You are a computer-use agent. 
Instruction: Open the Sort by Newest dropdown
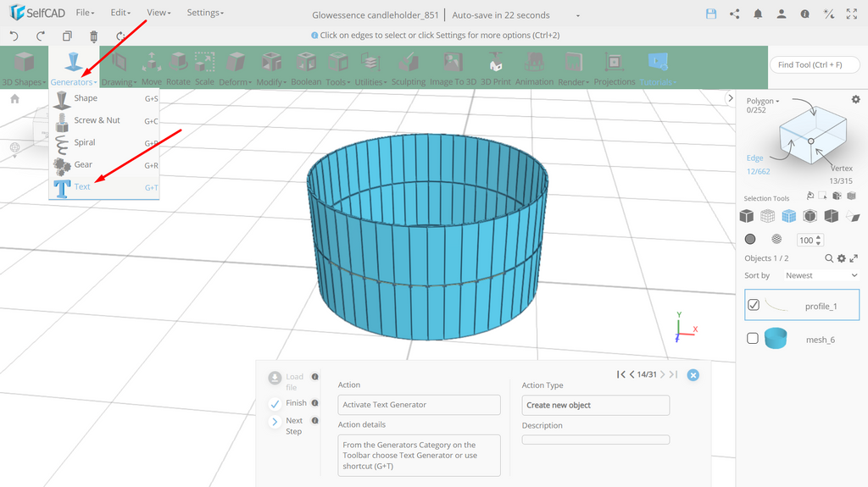tap(821, 275)
